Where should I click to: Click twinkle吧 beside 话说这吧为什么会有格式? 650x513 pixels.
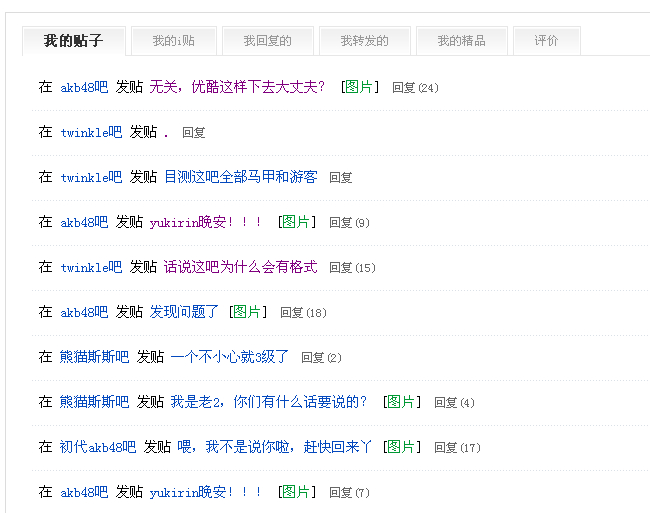pyautogui.click(x=91, y=267)
